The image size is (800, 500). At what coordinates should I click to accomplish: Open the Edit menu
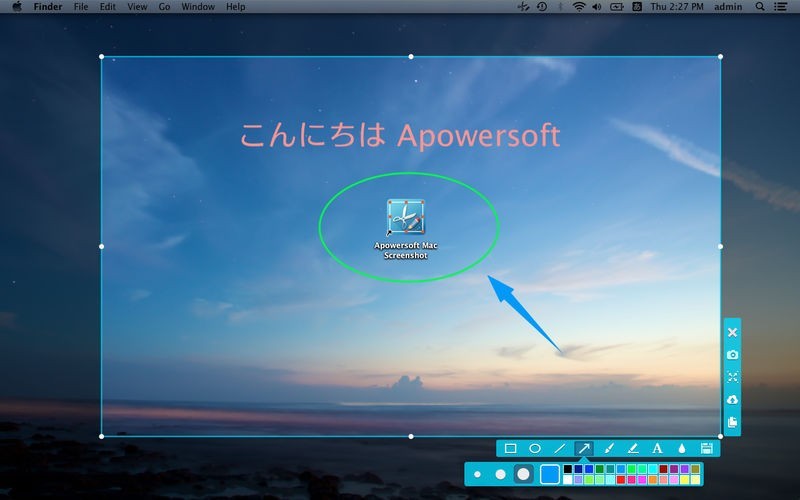[x=108, y=7]
